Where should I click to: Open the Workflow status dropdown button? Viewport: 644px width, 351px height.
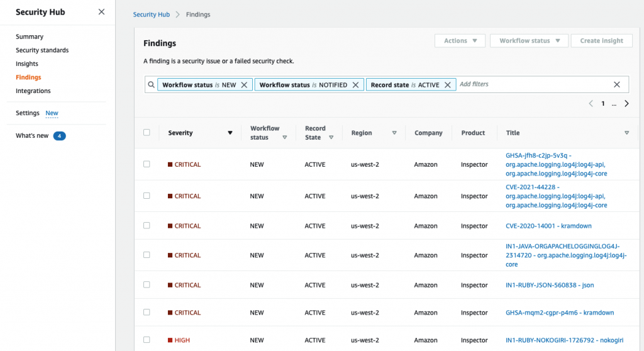pyautogui.click(x=529, y=41)
